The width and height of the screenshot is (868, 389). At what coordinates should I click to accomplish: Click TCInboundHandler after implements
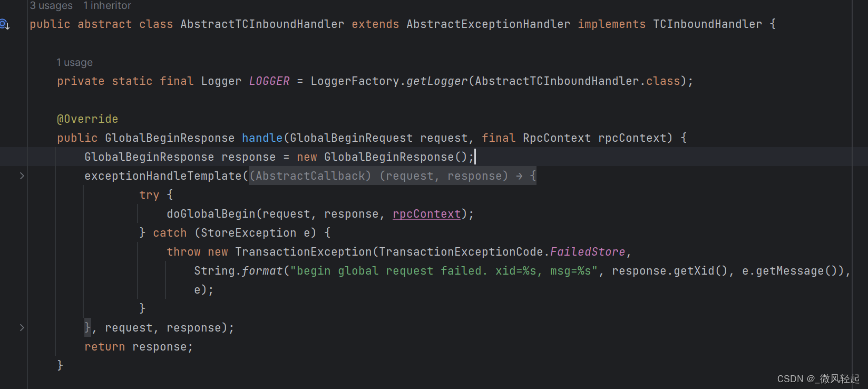pos(708,24)
